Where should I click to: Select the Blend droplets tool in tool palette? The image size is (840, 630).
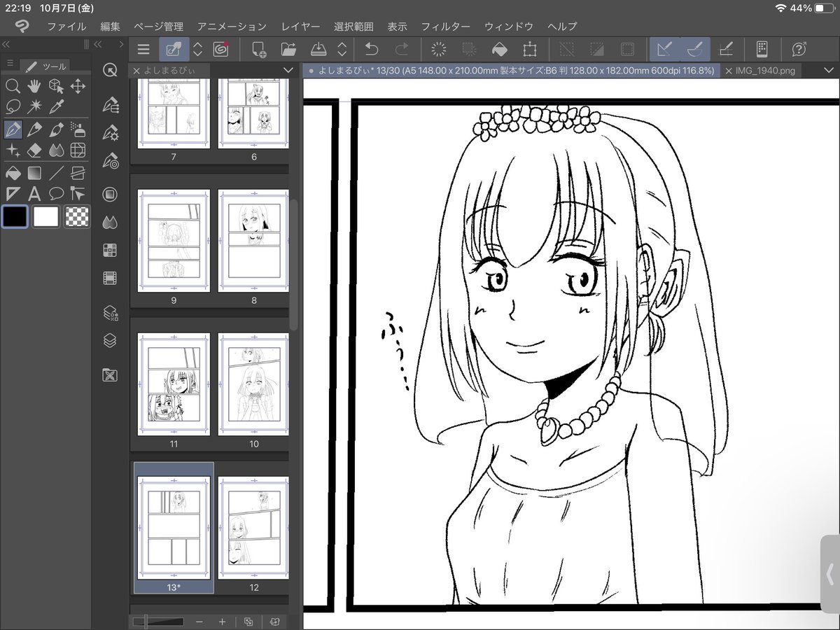(56, 150)
